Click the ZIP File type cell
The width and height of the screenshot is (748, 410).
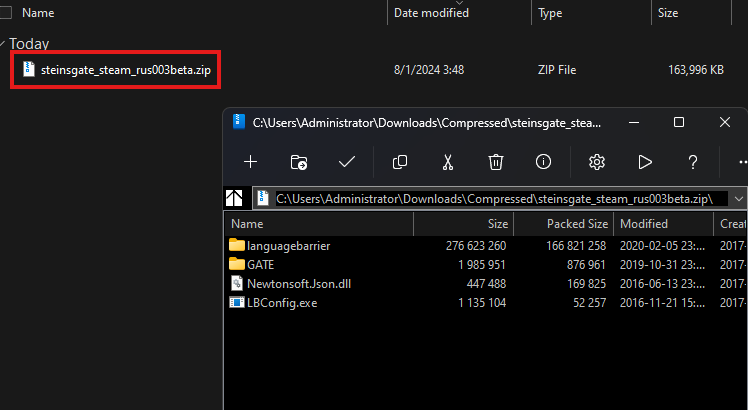pos(557,70)
